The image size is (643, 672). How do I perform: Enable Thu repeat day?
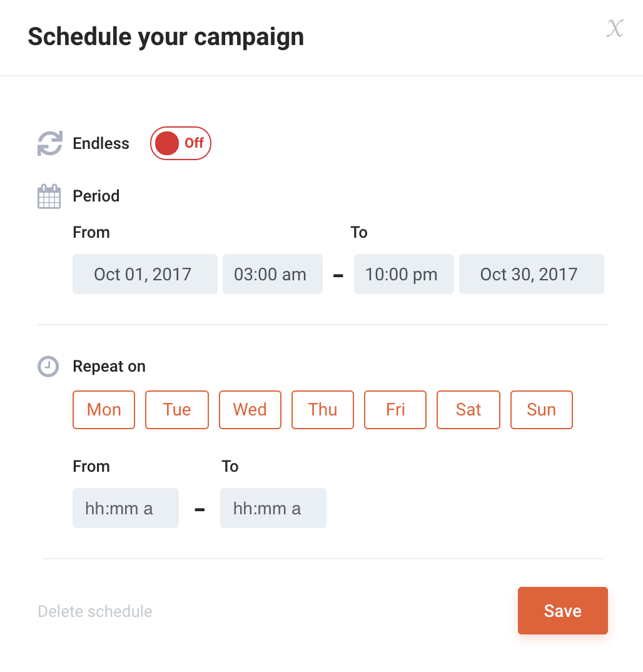click(323, 410)
